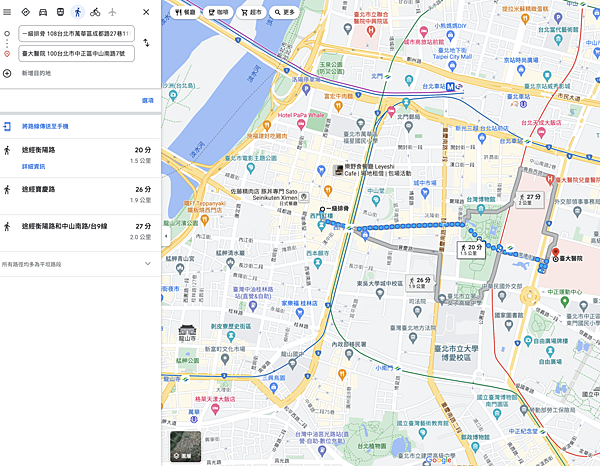Click 臺北市電影主題公園 park pin

pos(251,167)
